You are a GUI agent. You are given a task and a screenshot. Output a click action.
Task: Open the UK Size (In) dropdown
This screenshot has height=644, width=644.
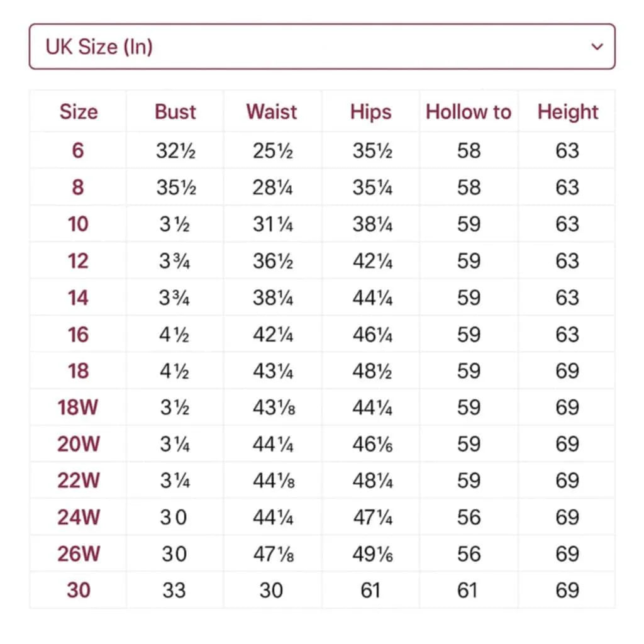click(321, 47)
